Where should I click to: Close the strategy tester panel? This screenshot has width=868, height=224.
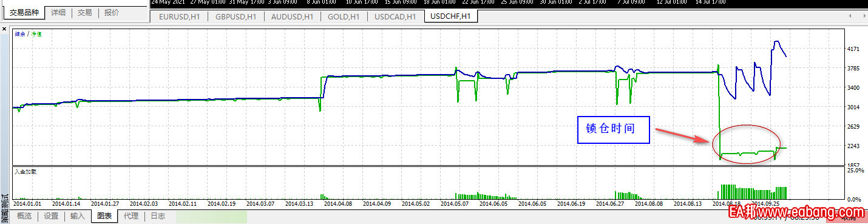click(4, 28)
